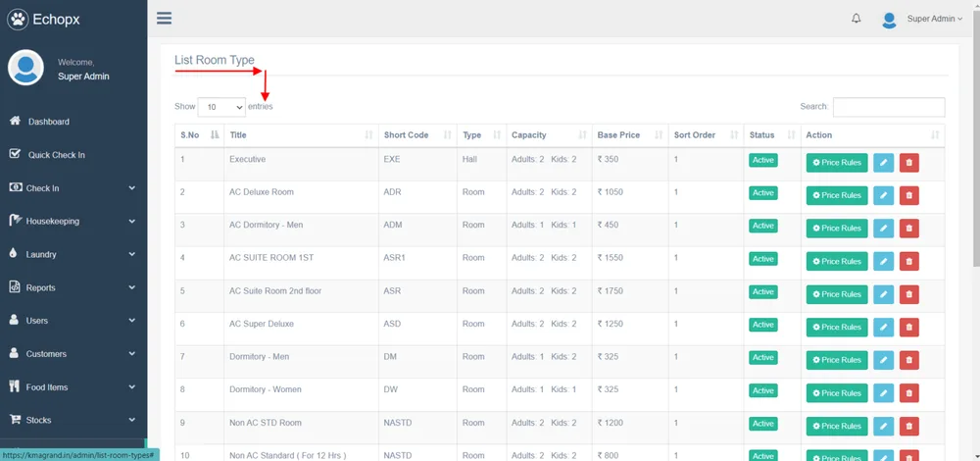Expand the Laundry sidebar menu
The width and height of the screenshot is (980, 461).
coord(73,255)
